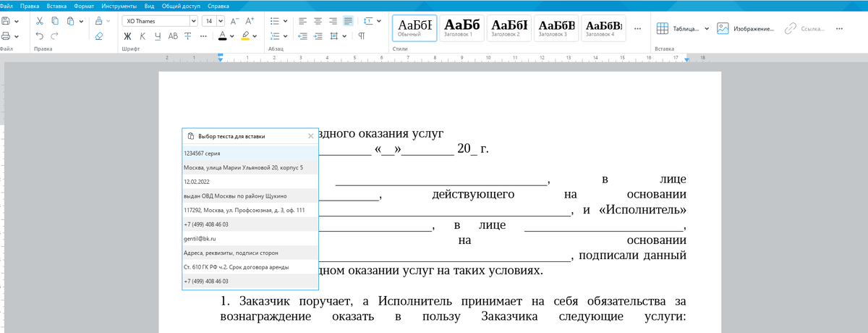Show more styles ellipsis button

[637, 29]
